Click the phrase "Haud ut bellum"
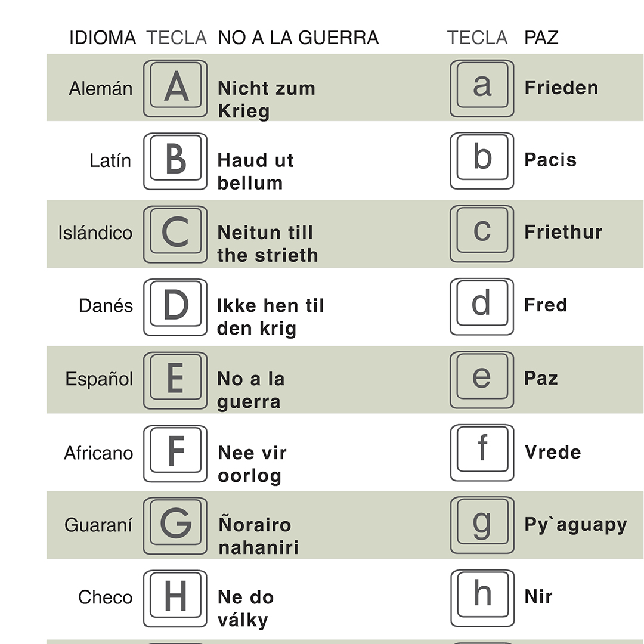 click(x=255, y=172)
